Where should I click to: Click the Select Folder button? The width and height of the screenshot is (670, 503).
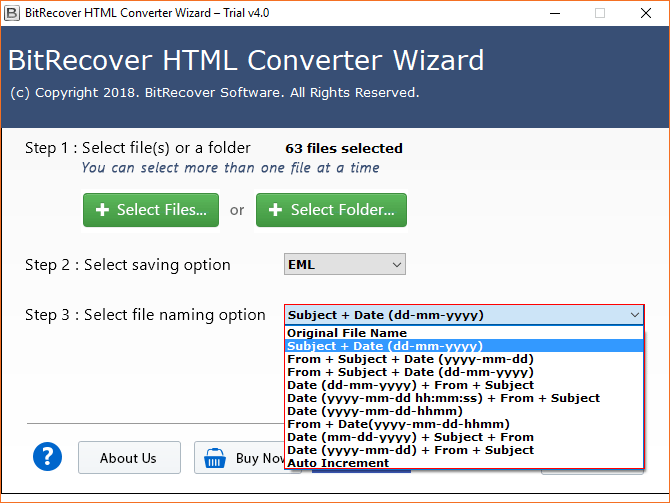[x=331, y=210]
